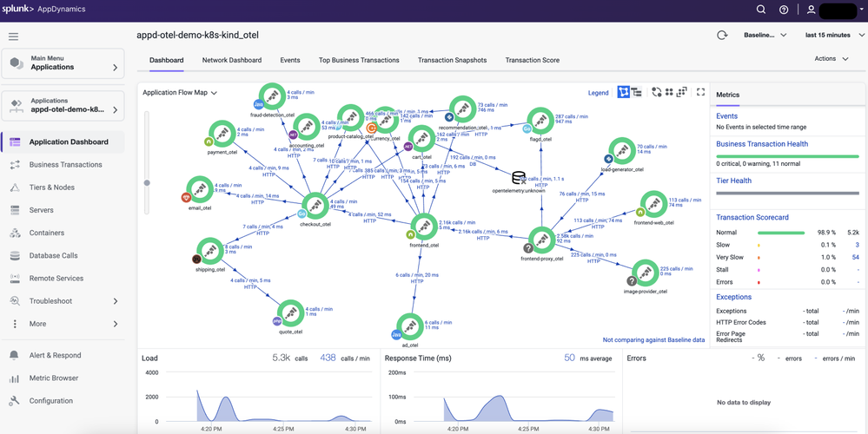Image resolution: width=868 pixels, height=434 pixels.
Task: Open the last 15 minutes time range
Action: pos(833,35)
